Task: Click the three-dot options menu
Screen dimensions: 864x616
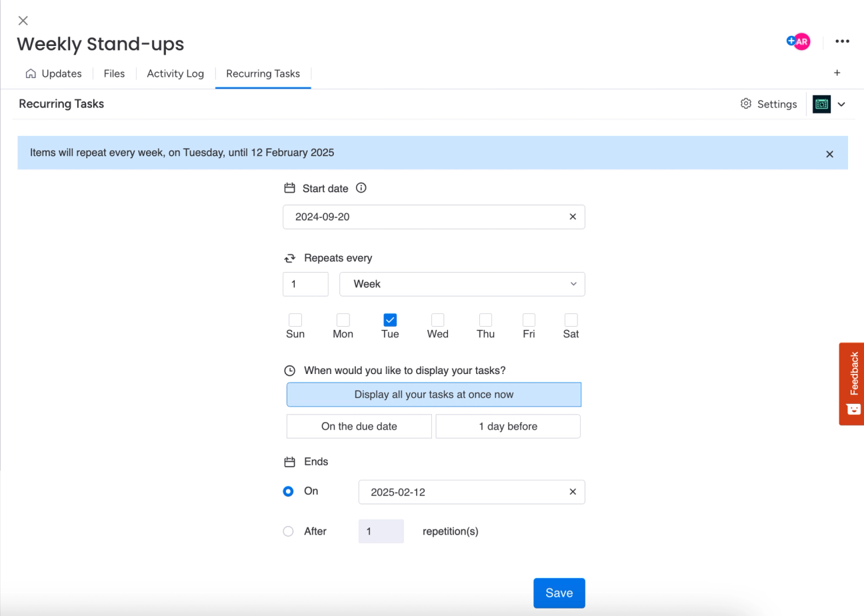Action: pyautogui.click(x=842, y=41)
